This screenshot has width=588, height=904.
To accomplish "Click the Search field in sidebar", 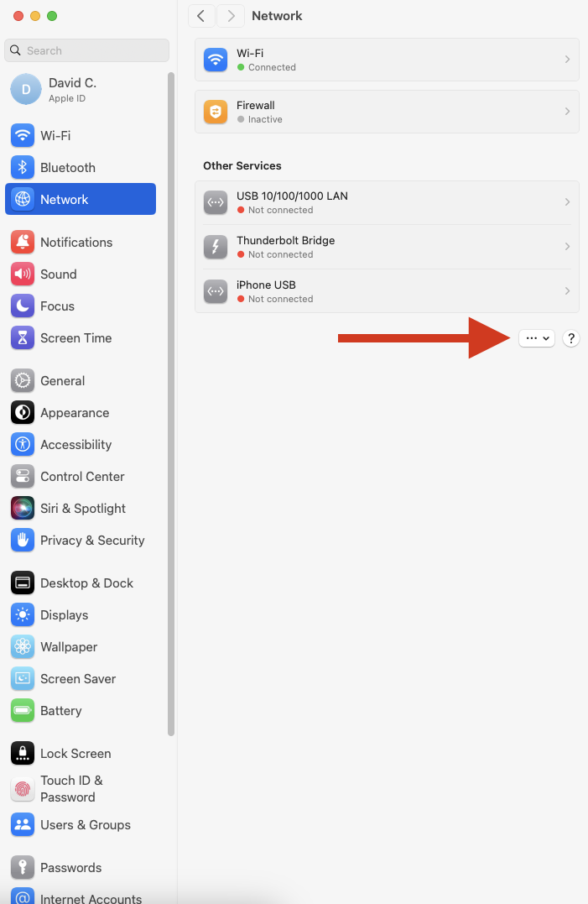I will pyautogui.click(x=87, y=50).
